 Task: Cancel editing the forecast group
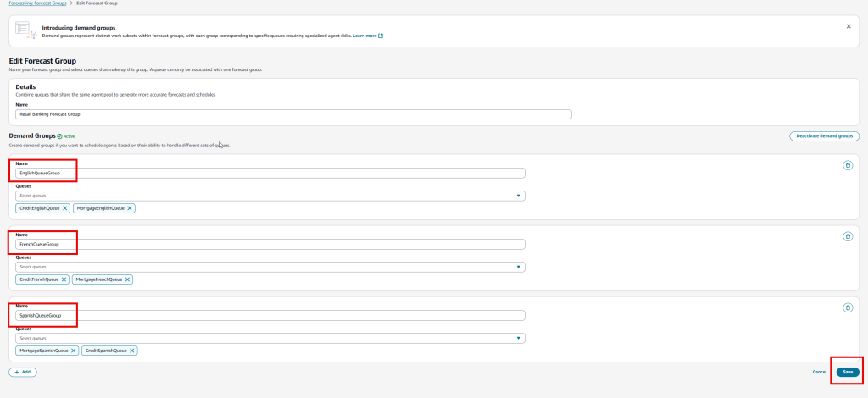[819, 372]
